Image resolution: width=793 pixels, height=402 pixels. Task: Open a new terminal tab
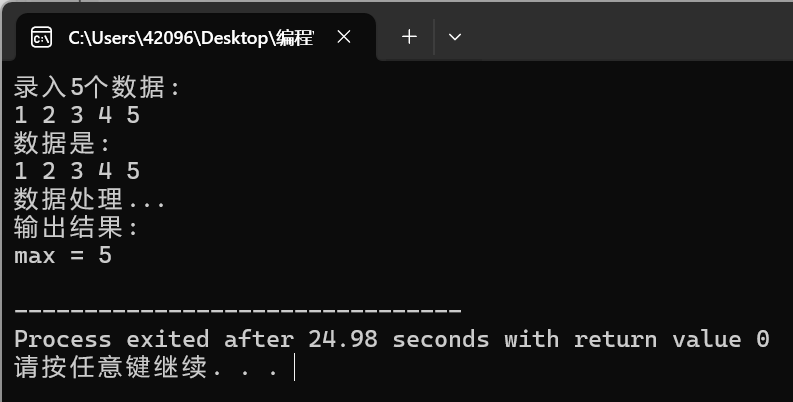point(408,37)
